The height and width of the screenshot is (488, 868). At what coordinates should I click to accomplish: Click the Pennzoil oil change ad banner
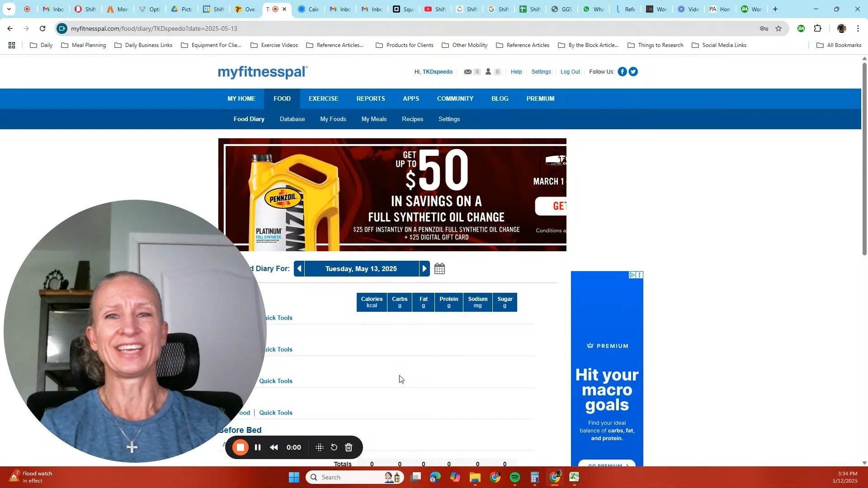click(392, 195)
